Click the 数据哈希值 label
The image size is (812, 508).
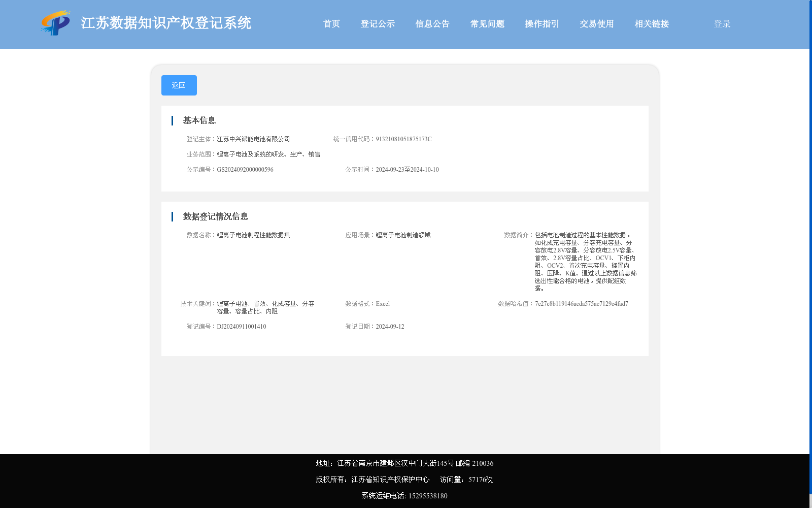[513, 304]
